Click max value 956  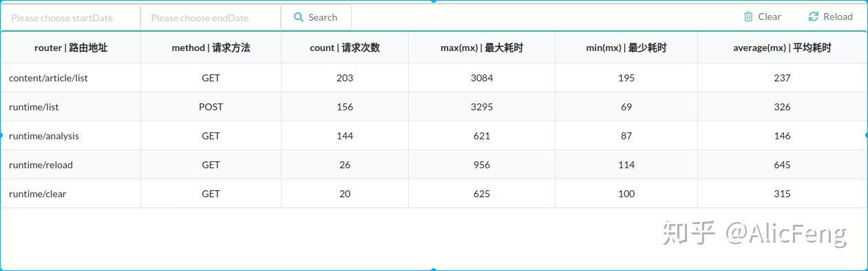tap(482, 165)
